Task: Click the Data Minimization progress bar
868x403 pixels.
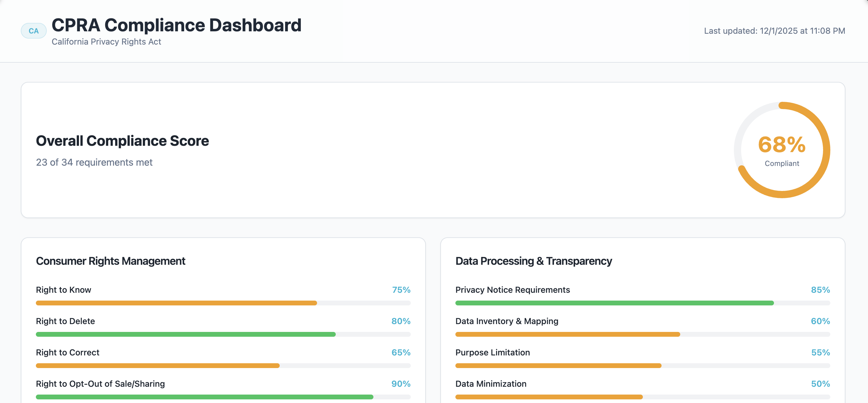Action: [x=642, y=397]
